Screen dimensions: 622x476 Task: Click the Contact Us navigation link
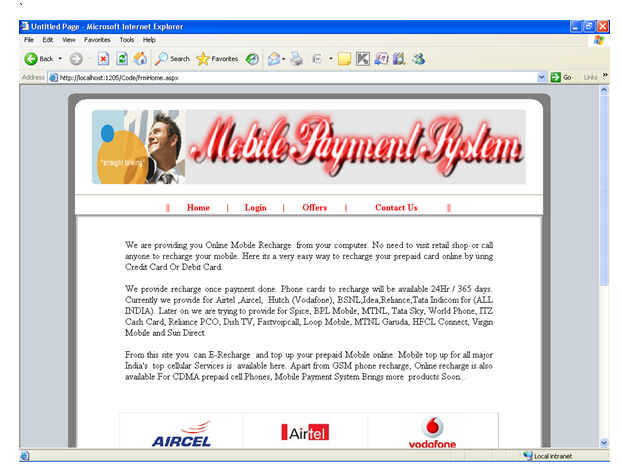point(396,207)
